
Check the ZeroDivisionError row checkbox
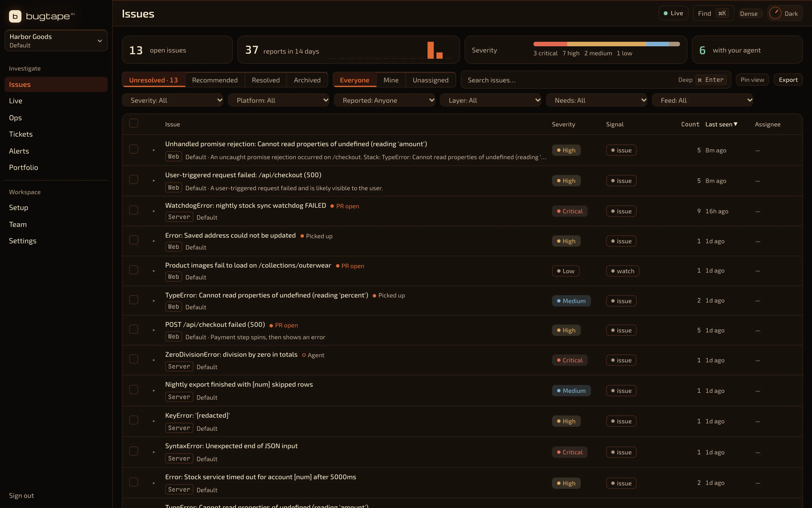(x=134, y=359)
